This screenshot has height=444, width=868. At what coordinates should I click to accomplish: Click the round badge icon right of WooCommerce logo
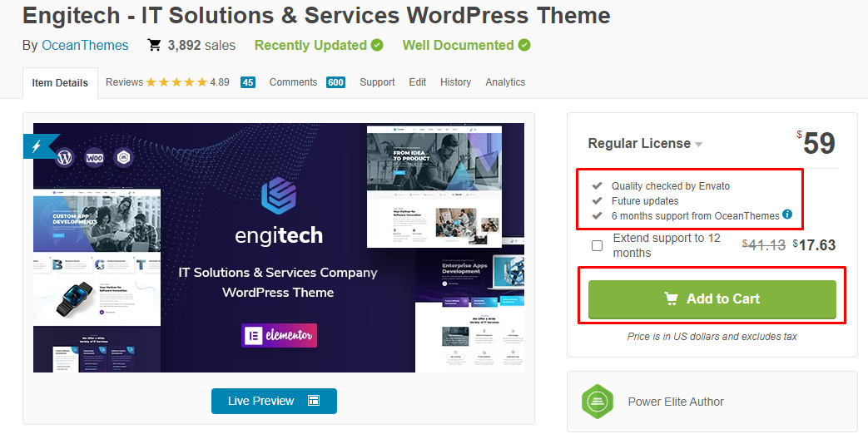123,158
